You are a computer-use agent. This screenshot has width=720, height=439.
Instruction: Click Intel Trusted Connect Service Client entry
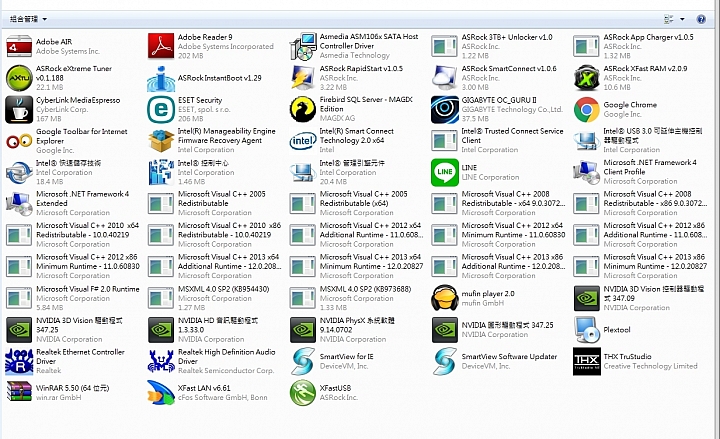498,141
